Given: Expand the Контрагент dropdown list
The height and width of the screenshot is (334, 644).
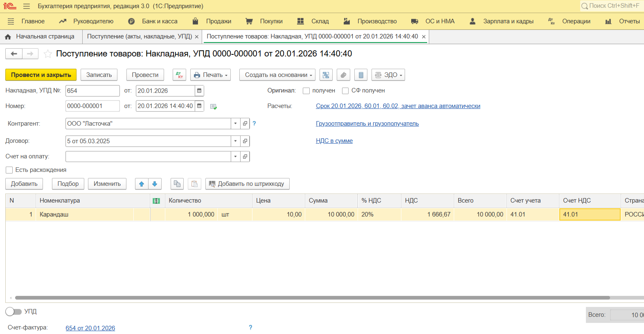Looking at the screenshot, I should pos(235,124).
